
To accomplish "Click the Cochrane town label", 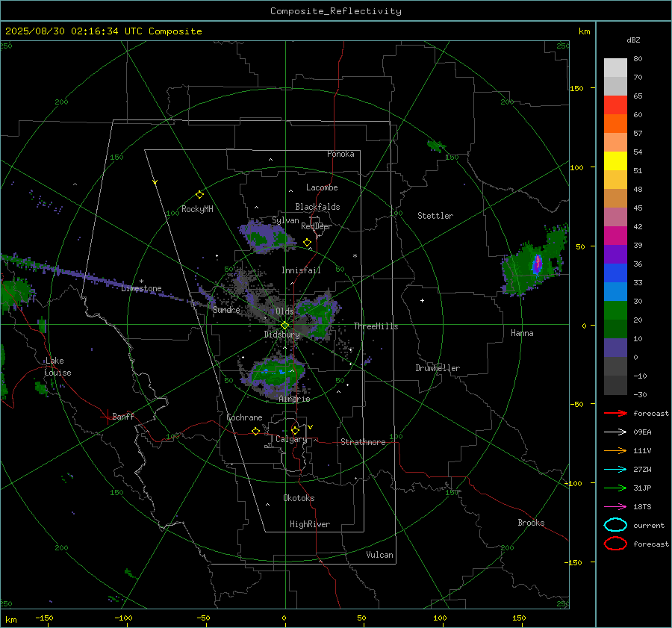I will (x=244, y=417).
